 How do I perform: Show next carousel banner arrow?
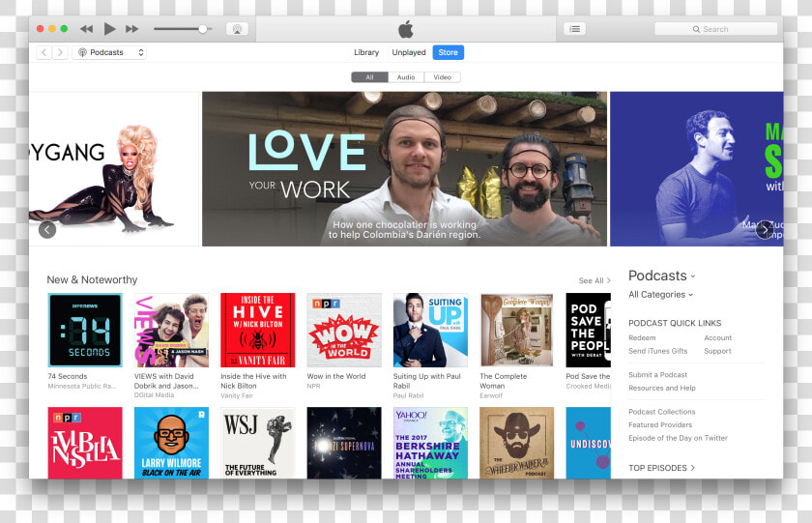tap(765, 229)
